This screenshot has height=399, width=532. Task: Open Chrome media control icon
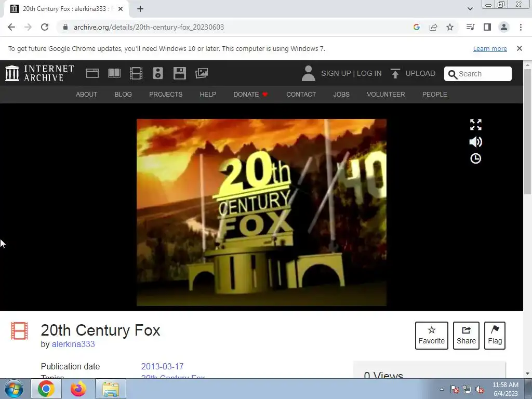(x=470, y=27)
